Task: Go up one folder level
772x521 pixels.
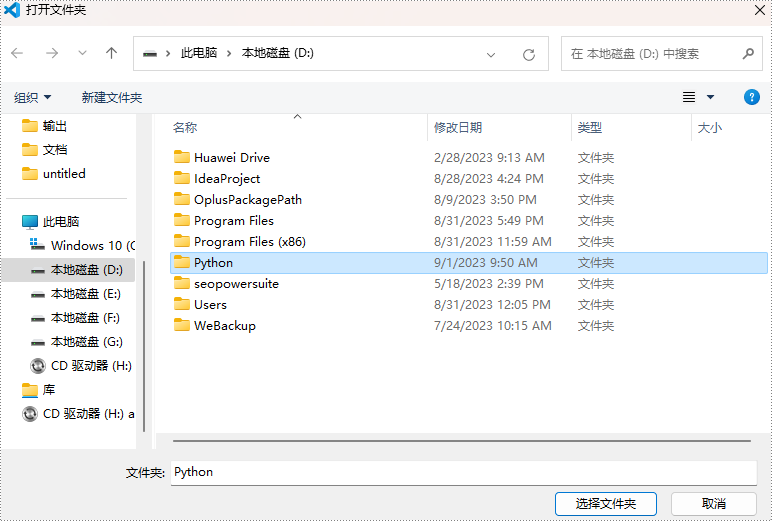Action: 112,53
